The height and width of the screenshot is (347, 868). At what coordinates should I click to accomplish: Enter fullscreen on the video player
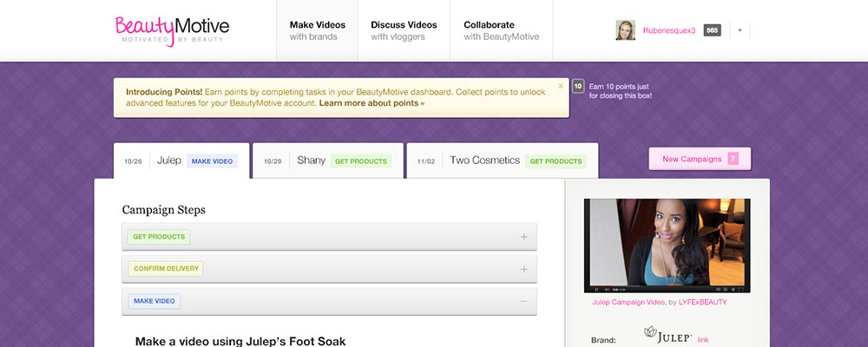tap(740, 290)
